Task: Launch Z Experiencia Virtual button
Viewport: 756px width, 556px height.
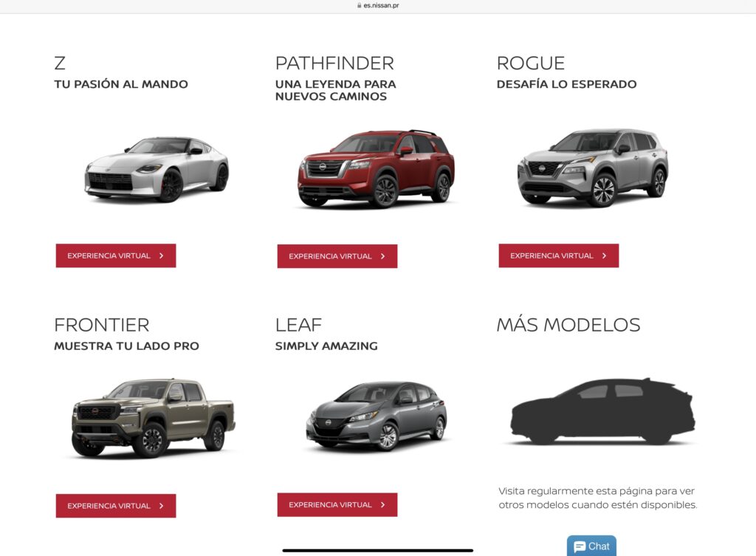Action: [116, 255]
